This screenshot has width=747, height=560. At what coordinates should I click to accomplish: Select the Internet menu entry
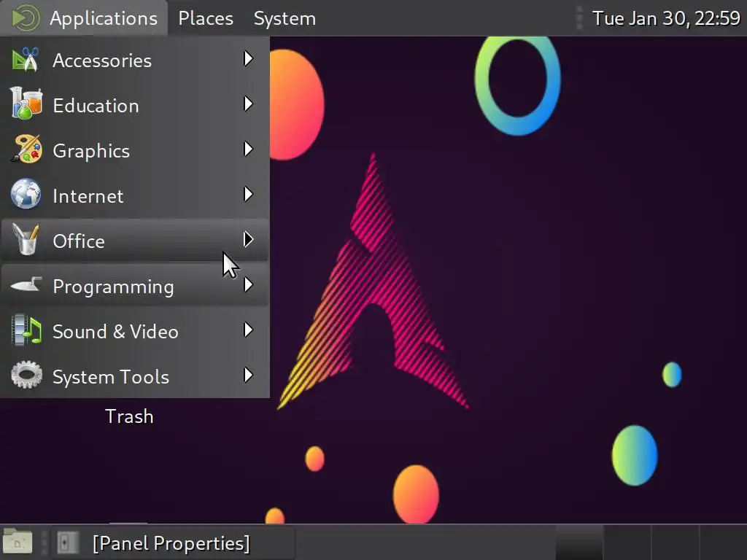135,195
